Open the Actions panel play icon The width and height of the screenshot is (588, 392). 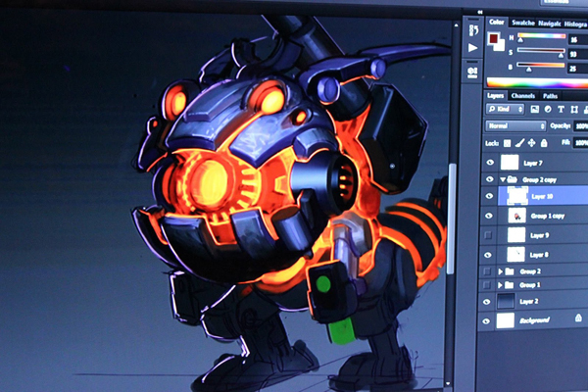pyautogui.click(x=473, y=48)
